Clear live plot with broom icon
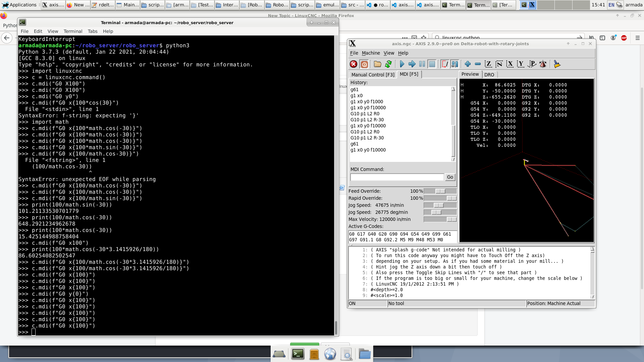This screenshot has height=362, width=644. point(557,64)
